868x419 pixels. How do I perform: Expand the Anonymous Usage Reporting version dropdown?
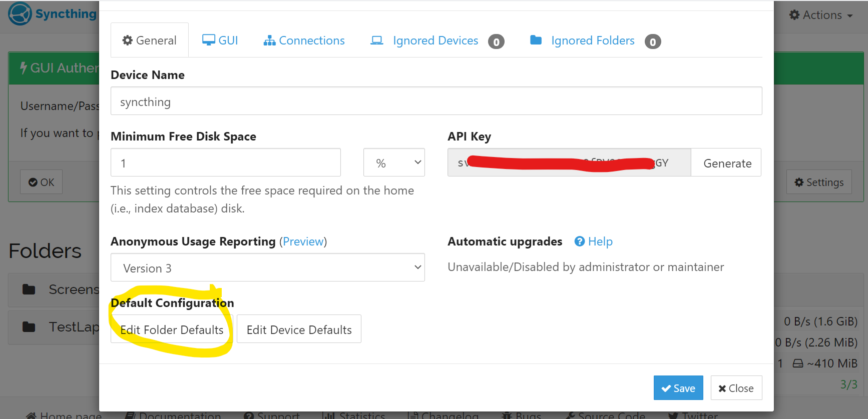(x=267, y=267)
